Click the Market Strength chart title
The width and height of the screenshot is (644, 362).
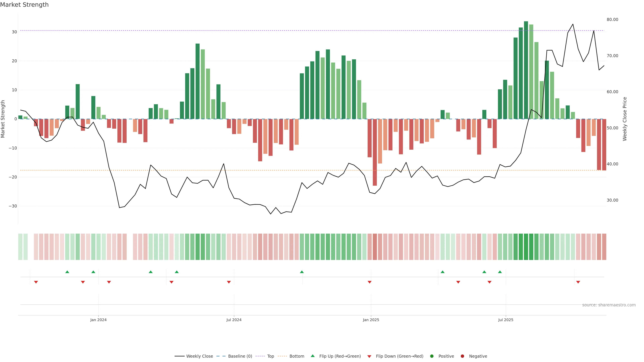[24, 5]
